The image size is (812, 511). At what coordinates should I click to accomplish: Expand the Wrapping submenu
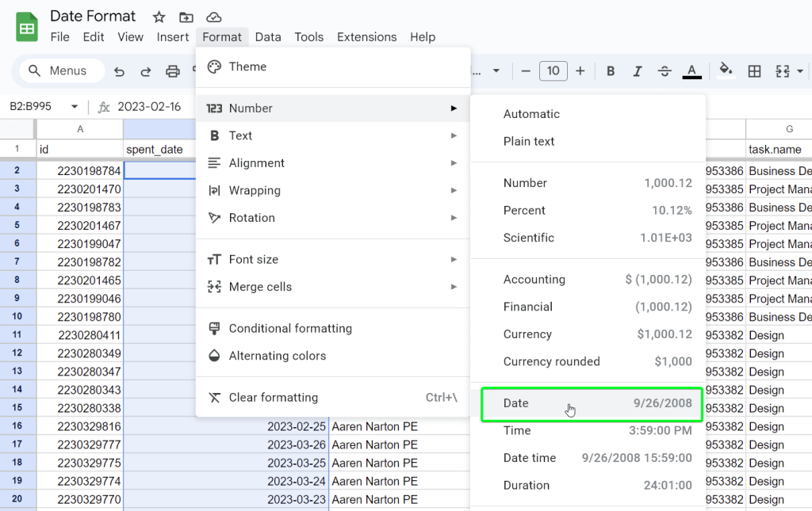click(x=333, y=190)
